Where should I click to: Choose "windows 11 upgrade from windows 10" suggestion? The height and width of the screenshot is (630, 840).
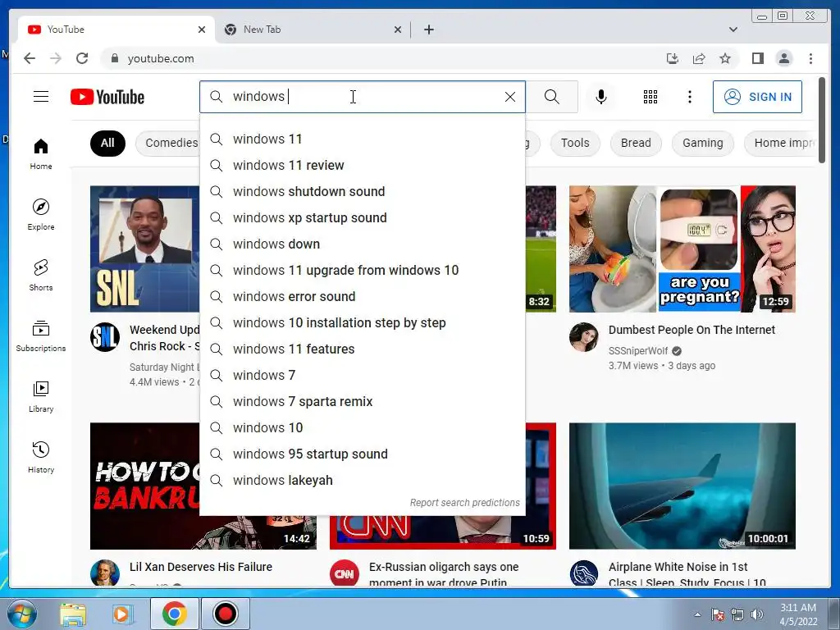click(x=363, y=271)
